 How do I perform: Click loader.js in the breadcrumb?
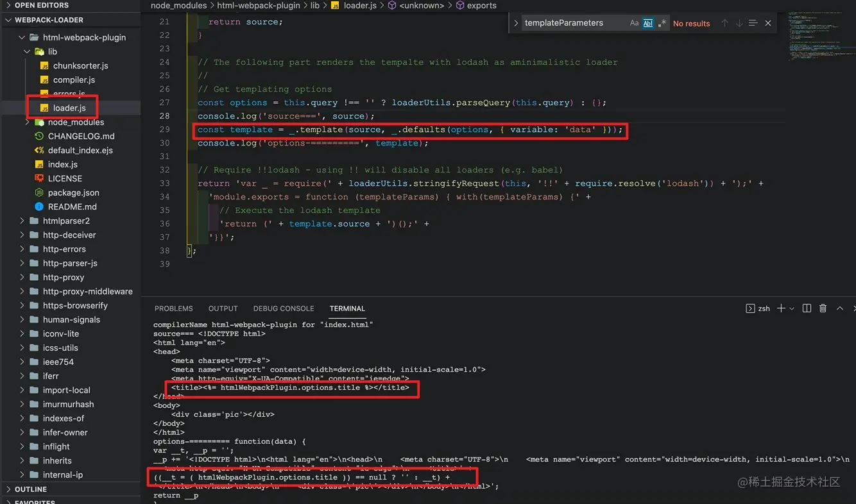[360, 5]
